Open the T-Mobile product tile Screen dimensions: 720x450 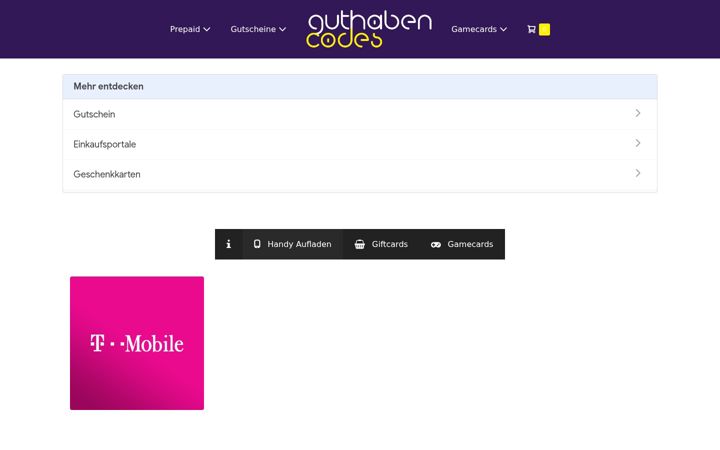(x=137, y=343)
